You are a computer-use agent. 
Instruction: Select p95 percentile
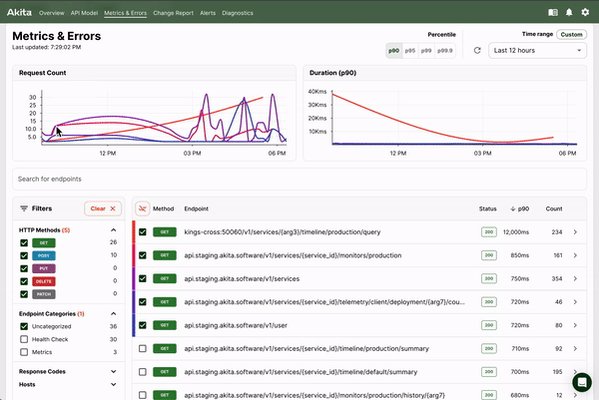[x=410, y=50]
